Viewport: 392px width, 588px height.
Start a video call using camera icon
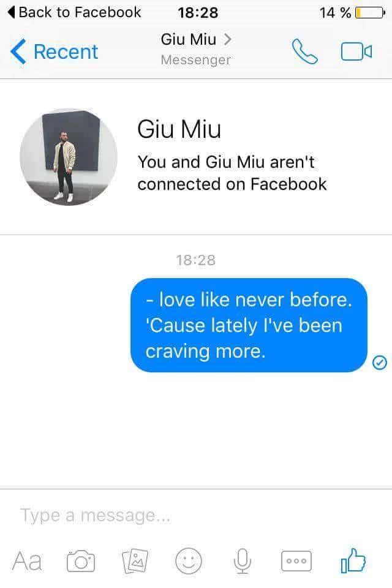[x=356, y=51]
